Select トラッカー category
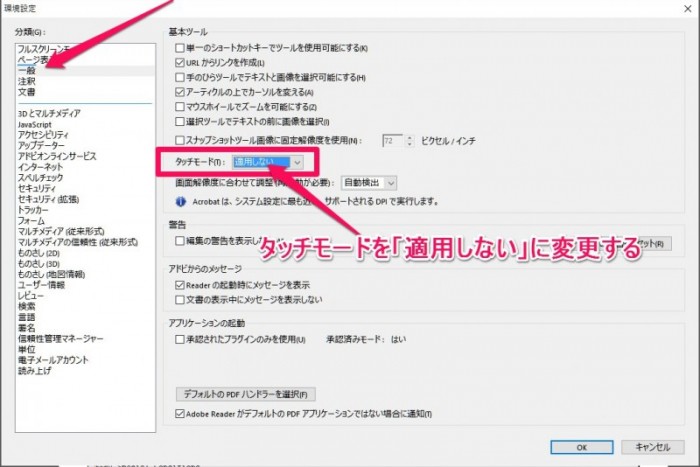 point(33,210)
